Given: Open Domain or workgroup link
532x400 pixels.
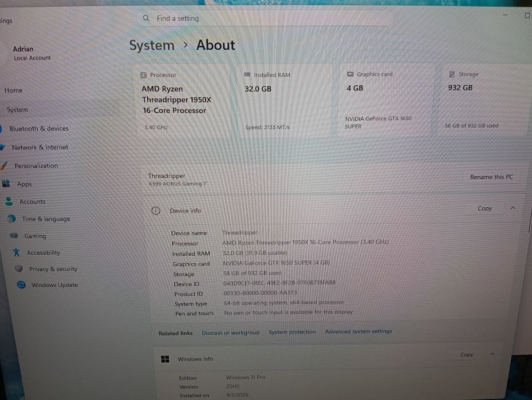Looking at the screenshot, I should click(x=231, y=333).
